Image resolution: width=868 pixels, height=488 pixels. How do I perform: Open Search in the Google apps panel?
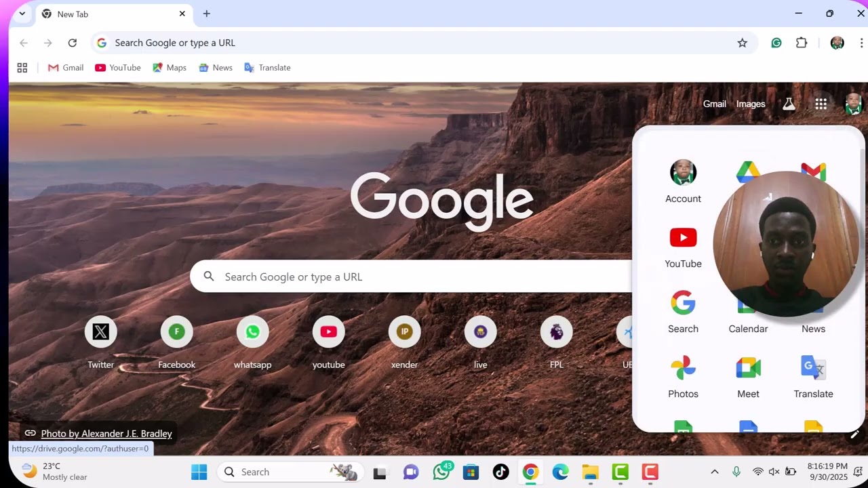(x=683, y=312)
